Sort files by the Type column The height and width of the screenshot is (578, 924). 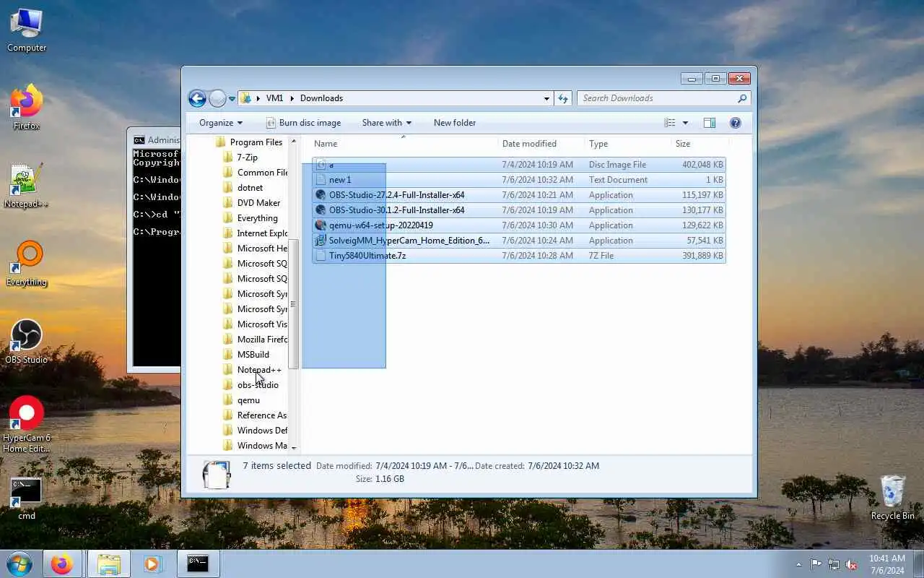click(x=628, y=144)
